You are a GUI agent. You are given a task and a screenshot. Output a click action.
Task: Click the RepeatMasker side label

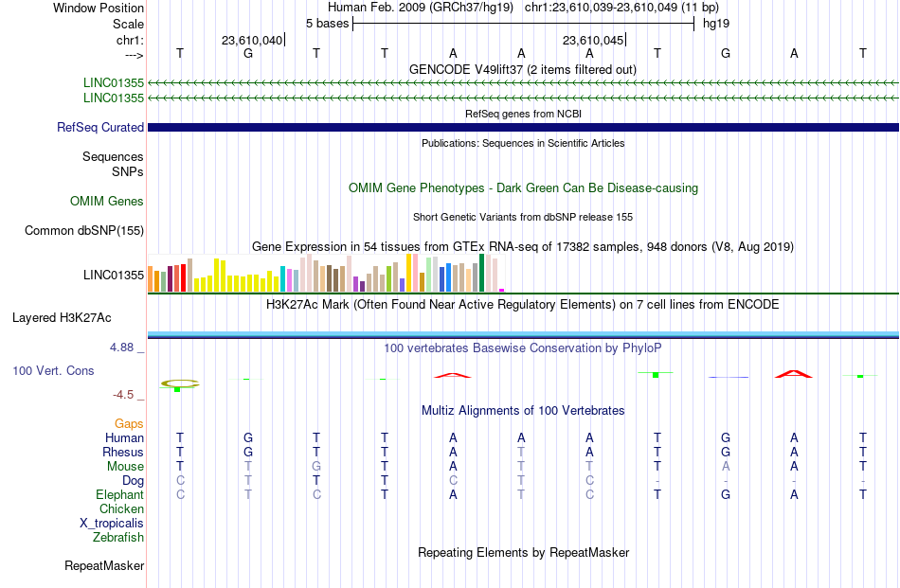(x=104, y=565)
